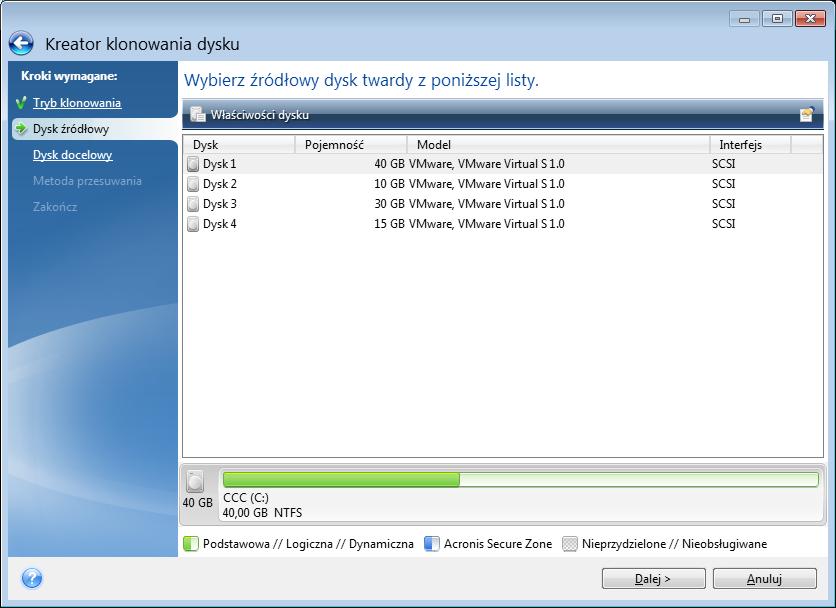Viewport: 836px width, 608px height.
Task: Select the Dysk 2 row text
Action: [x=219, y=184]
